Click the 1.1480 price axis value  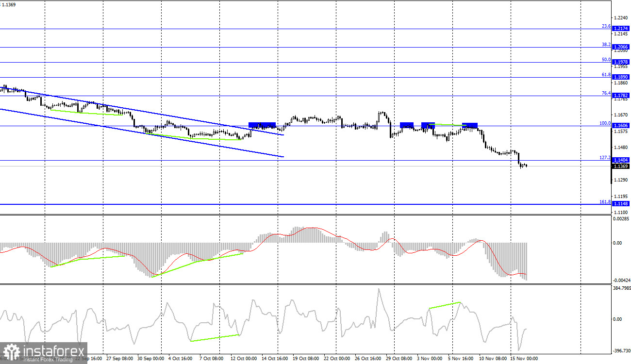point(621,148)
